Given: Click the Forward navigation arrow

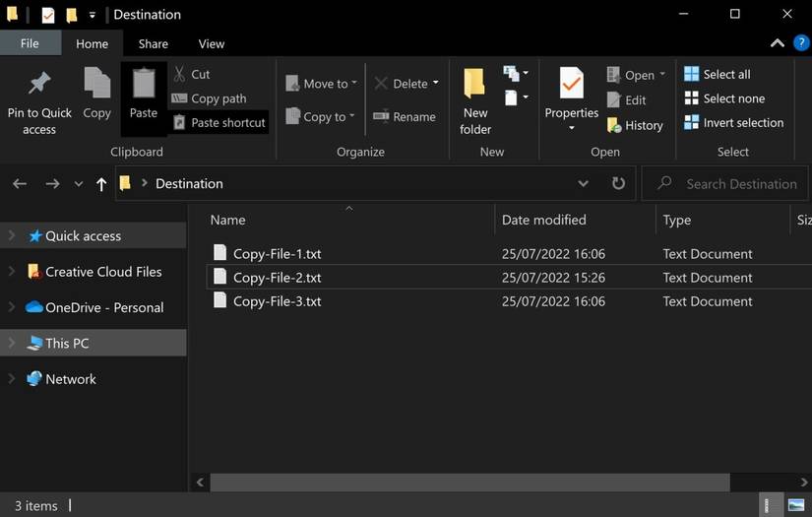Looking at the screenshot, I should tap(52, 183).
